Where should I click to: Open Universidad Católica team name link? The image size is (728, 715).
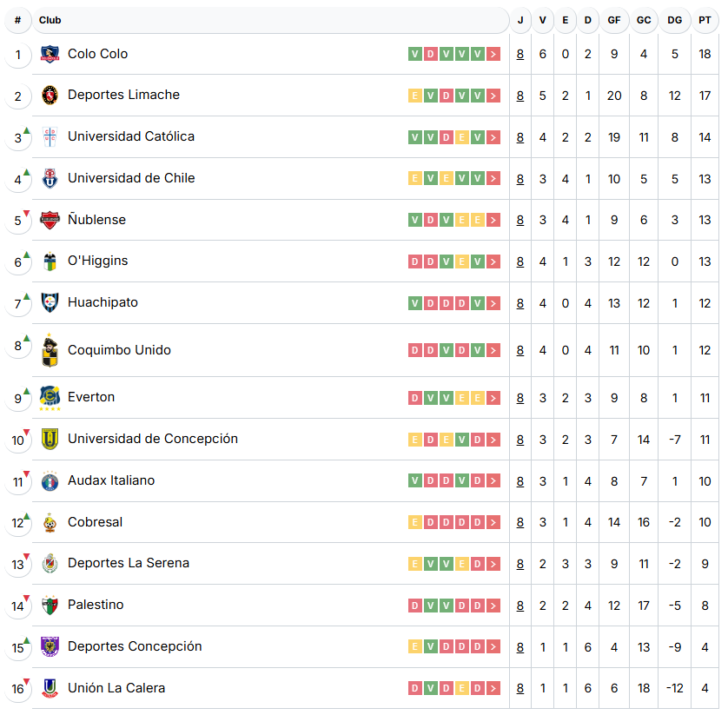pyautogui.click(x=131, y=136)
